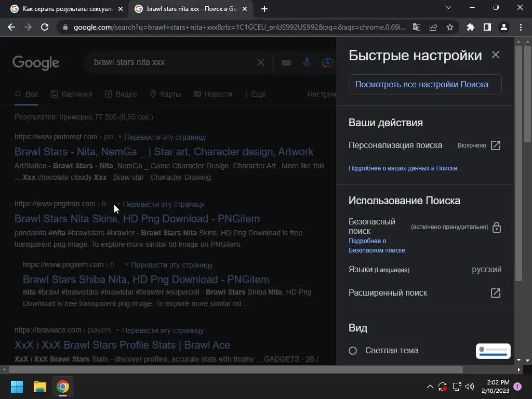This screenshot has width=532, height=399.
Task: Open 'Посмотреть все настройки Поиска' button
Action: tap(425, 85)
